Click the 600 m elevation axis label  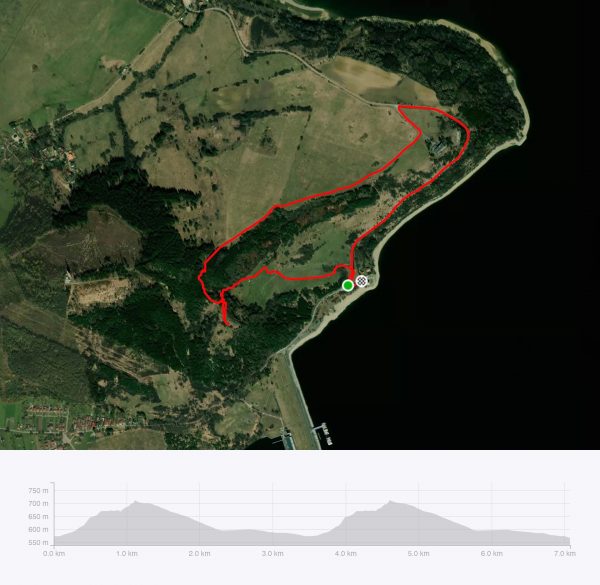[38, 530]
